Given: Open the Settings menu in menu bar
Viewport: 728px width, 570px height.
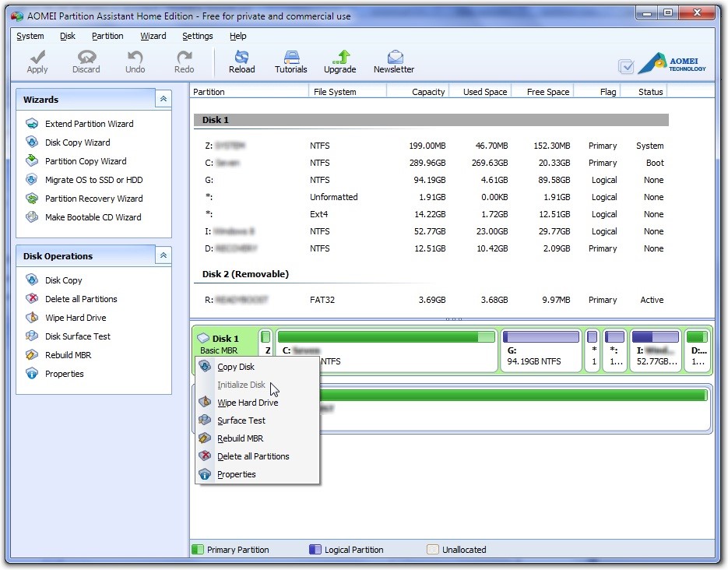Looking at the screenshot, I should click(x=197, y=36).
